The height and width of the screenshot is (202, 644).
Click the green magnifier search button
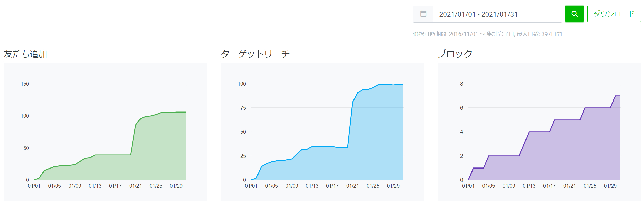click(x=574, y=14)
